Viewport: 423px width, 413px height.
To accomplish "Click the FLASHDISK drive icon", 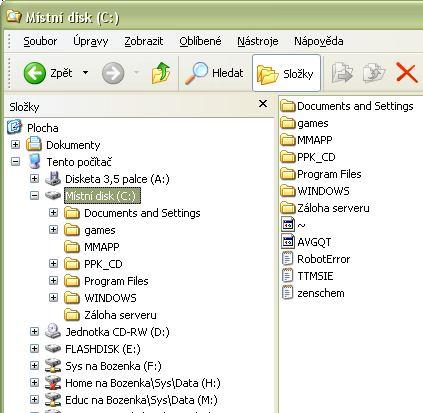I will [x=53, y=349].
